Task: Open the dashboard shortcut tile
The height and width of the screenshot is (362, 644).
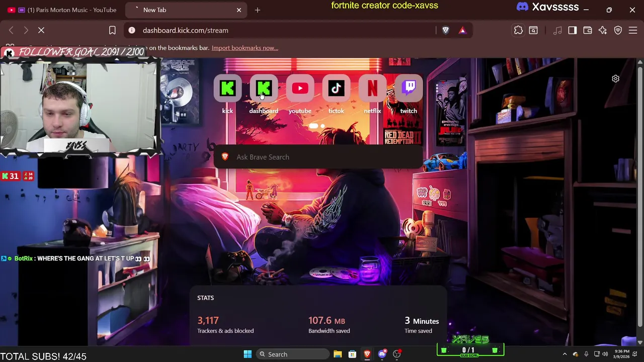Action: [x=264, y=88]
